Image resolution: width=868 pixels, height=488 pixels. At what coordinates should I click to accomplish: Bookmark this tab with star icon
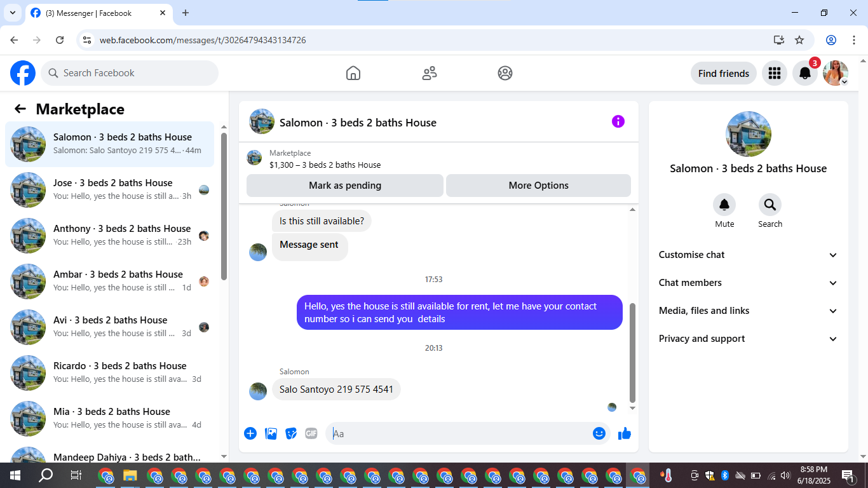(x=799, y=40)
